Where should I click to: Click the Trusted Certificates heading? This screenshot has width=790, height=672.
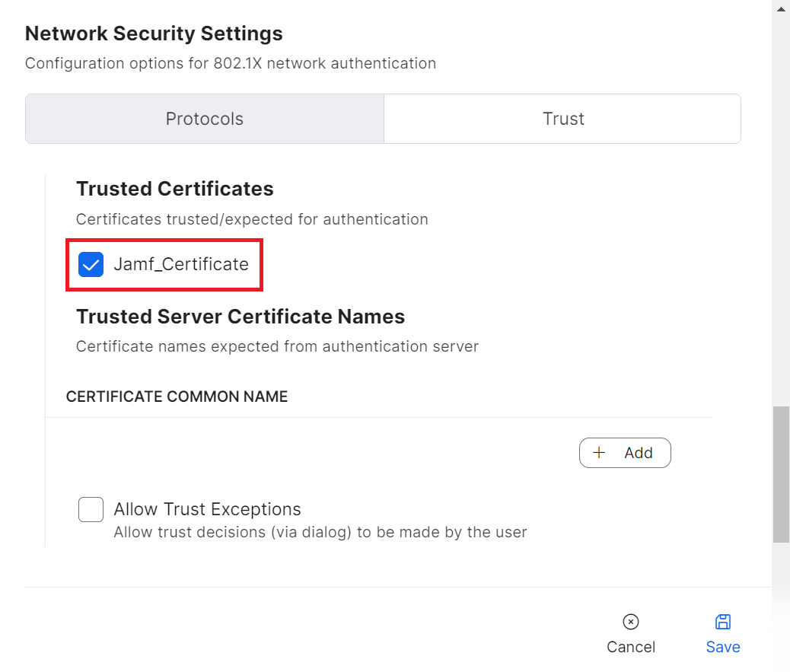click(175, 189)
